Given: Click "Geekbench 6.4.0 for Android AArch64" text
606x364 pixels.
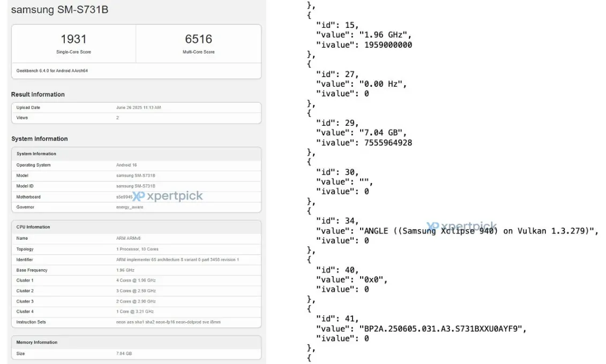Looking at the screenshot, I should (52, 71).
